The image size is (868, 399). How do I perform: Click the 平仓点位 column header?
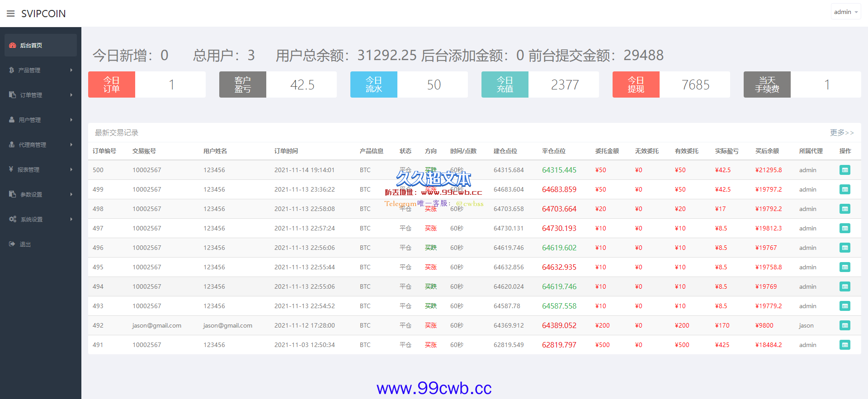554,151
